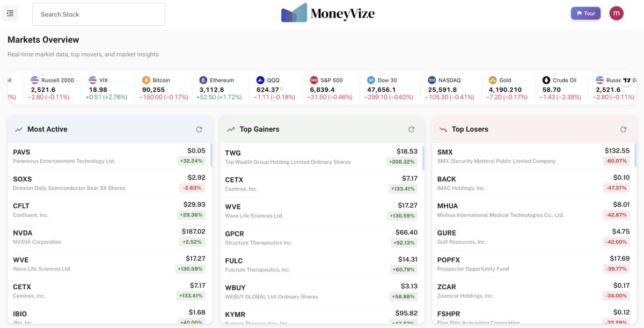Image resolution: width=644 pixels, height=328 pixels.
Task: Open the user avatar profile
Action: (x=617, y=13)
